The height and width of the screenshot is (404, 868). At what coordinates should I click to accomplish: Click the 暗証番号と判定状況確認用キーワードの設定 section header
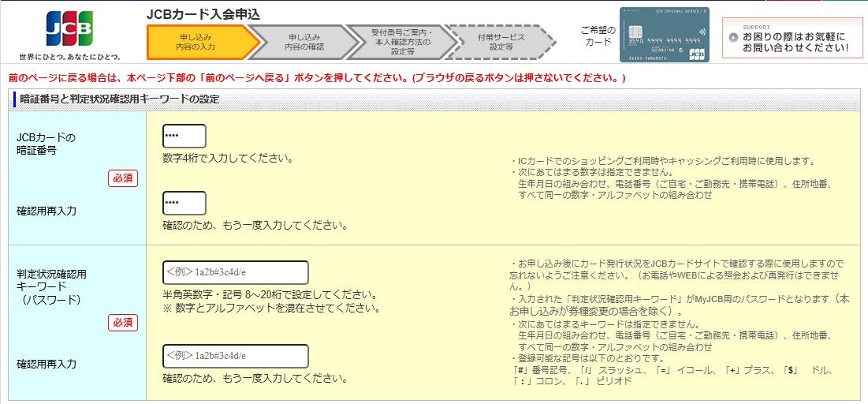(x=120, y=99)
